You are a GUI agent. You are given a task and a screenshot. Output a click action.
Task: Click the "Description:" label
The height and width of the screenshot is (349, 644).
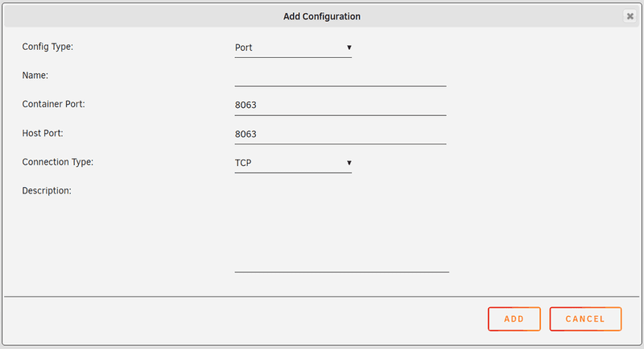47,191
